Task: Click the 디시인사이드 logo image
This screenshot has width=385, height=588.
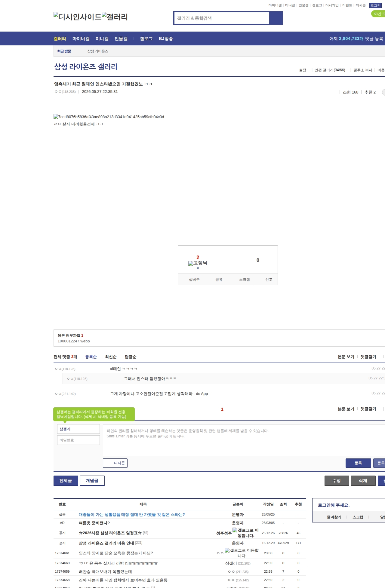Action: click(x=78, y=17)
